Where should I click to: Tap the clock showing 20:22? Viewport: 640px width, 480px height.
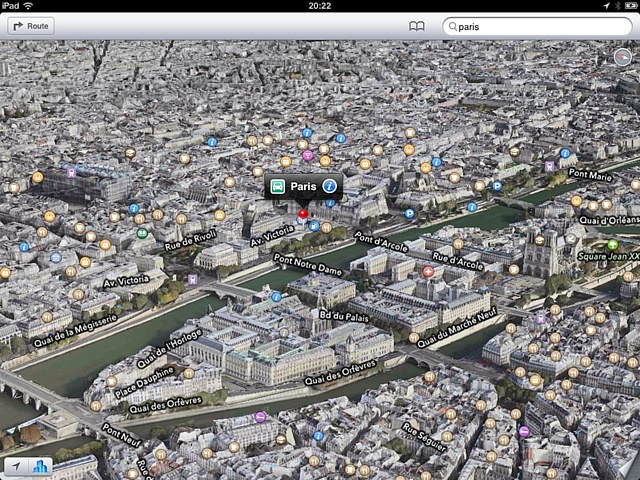click(320, 6)
